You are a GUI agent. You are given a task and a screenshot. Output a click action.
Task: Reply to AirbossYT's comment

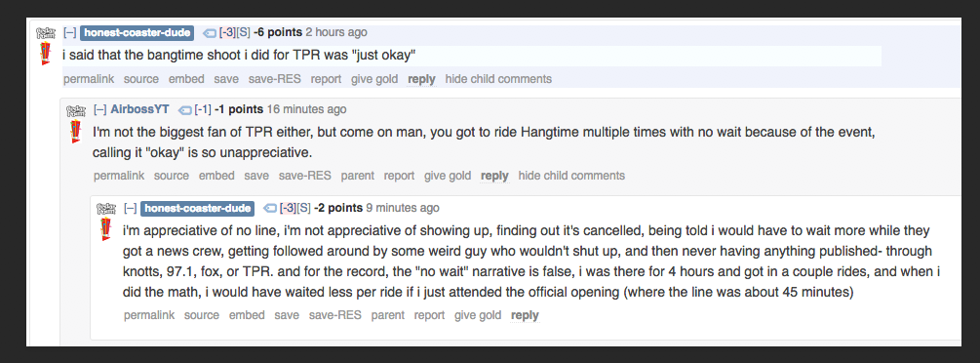click(494, 176)
